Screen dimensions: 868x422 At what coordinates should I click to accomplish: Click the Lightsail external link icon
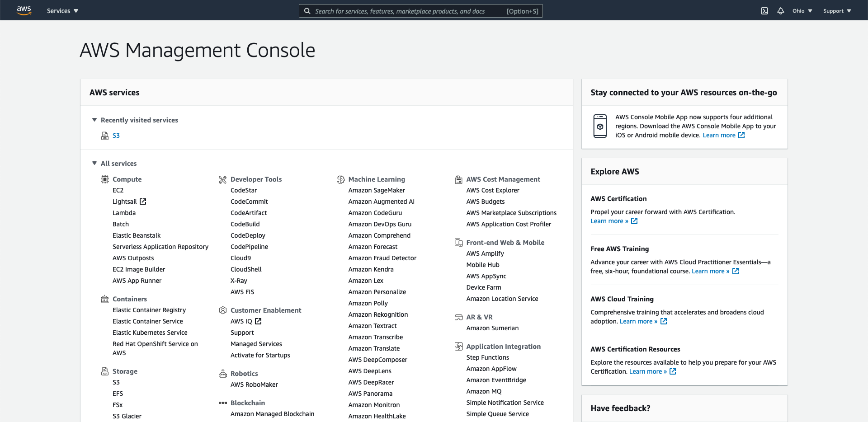click(x=143, y=202)
